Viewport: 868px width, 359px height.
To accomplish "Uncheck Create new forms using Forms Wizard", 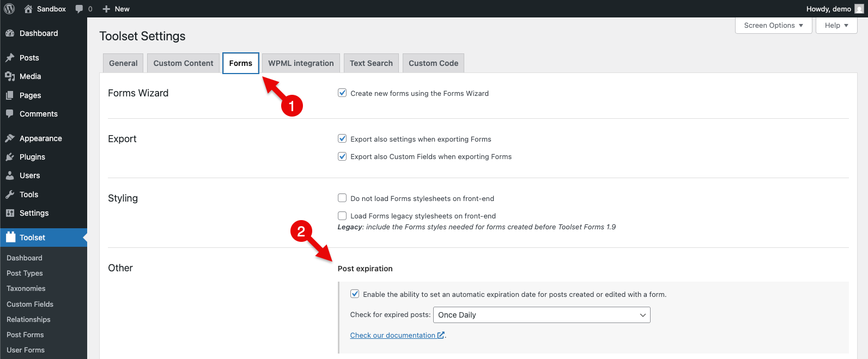I will click(342, 93).
